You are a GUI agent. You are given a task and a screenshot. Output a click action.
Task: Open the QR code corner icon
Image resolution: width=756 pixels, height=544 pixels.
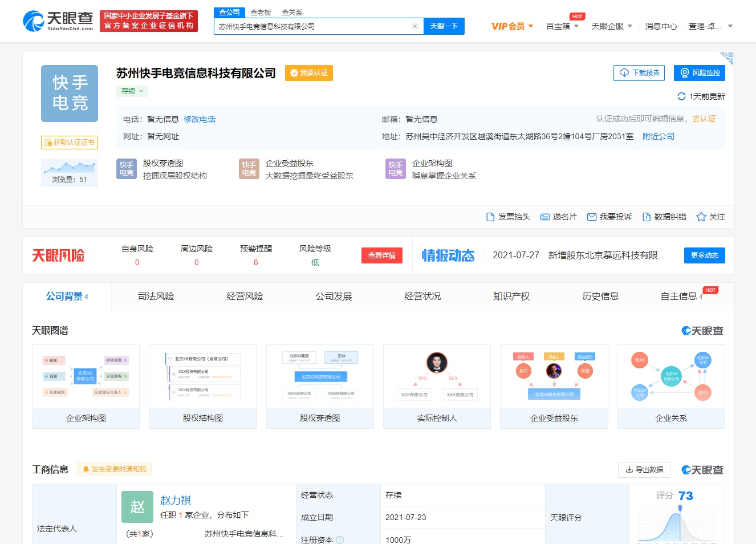click(727, 58)
